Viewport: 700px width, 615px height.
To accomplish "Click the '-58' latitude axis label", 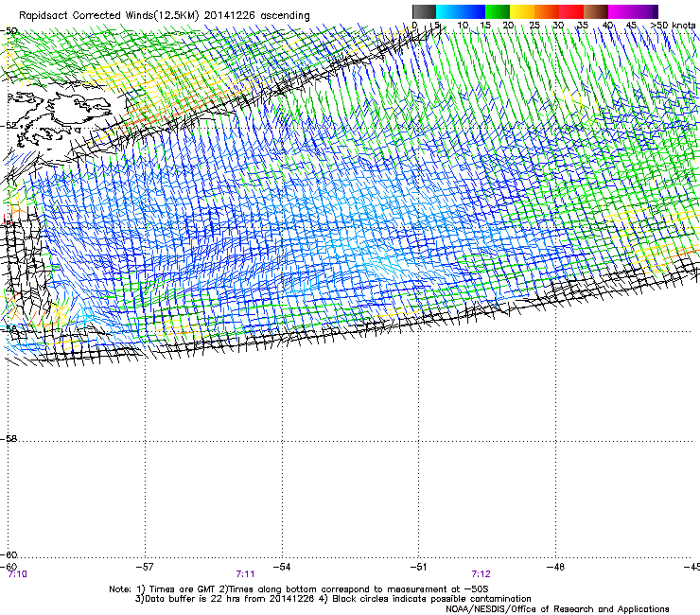I will pyautogui.click(x=9, y=439).
